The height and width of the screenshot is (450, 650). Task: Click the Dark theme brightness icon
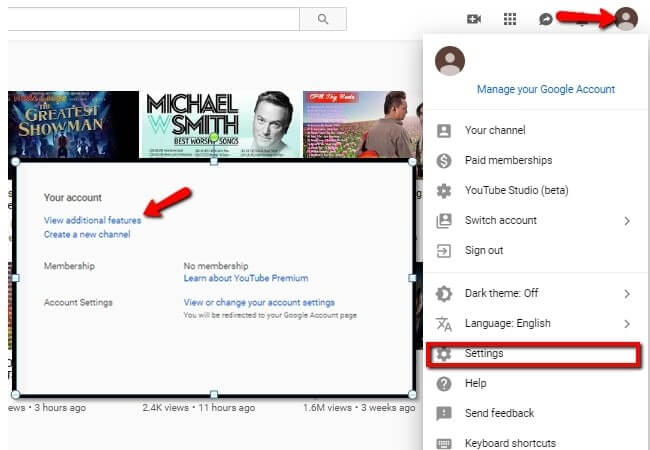(444, 294)
